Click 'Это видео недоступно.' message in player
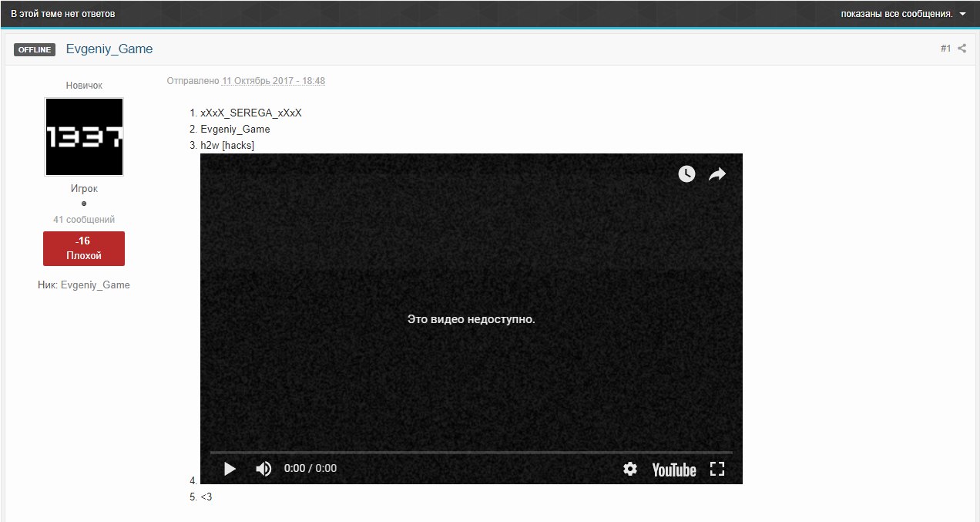Image resolution: width=980 pixels, height=522 pixels. click(x=471, y=319)
